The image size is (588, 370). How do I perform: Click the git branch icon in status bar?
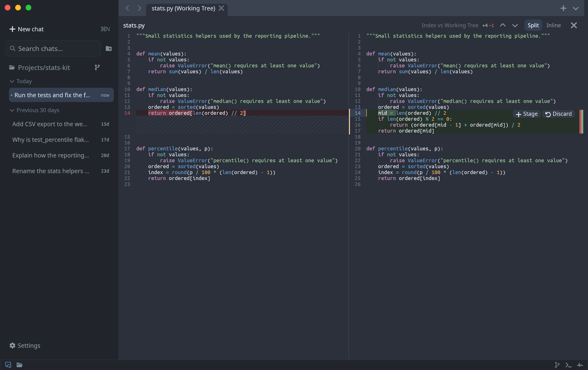click(x=557, y=365)
